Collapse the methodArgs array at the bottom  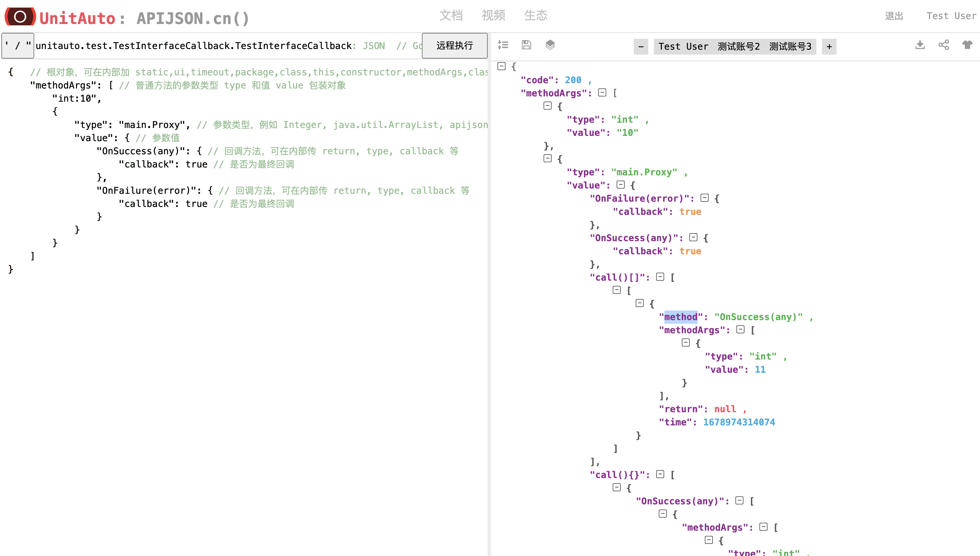[x=763, y=527]
